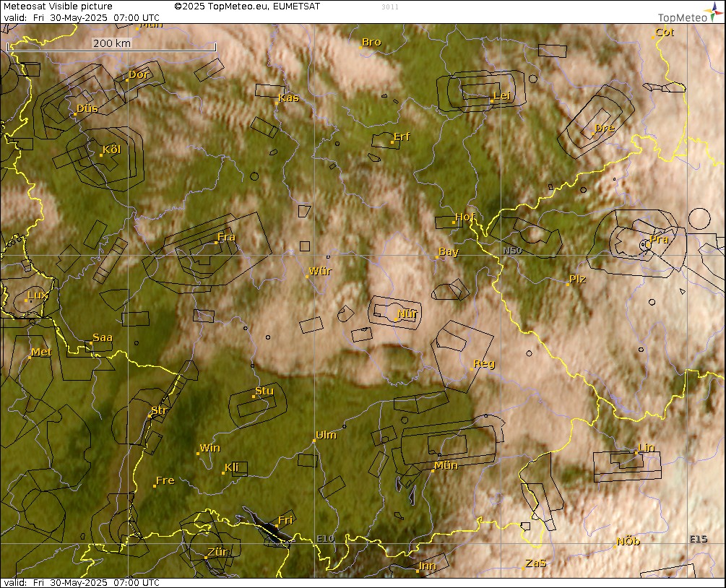Click the 'Dor' city label

click(139, 74)
